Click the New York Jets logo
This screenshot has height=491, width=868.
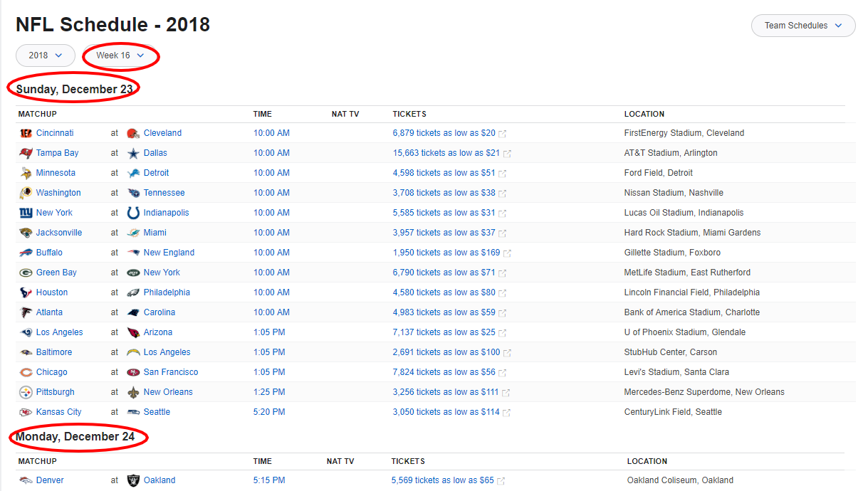(133, 273)
